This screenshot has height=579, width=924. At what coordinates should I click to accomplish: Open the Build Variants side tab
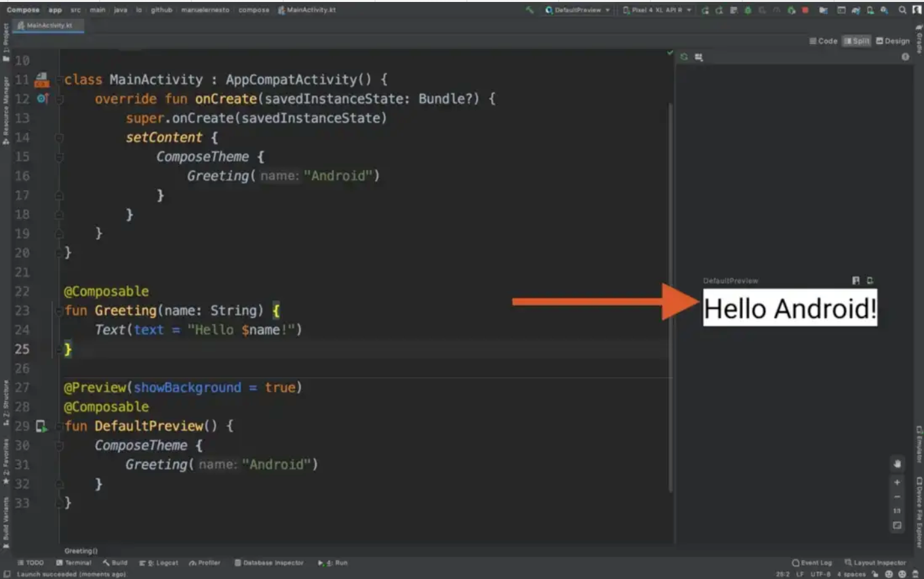tap(6, 523)
